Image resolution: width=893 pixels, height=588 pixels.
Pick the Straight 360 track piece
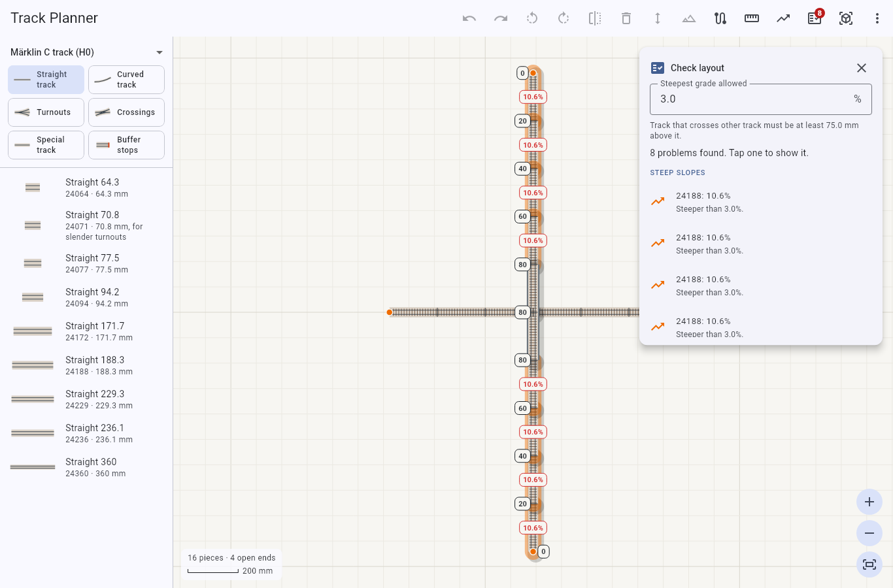tap(86, 467)
